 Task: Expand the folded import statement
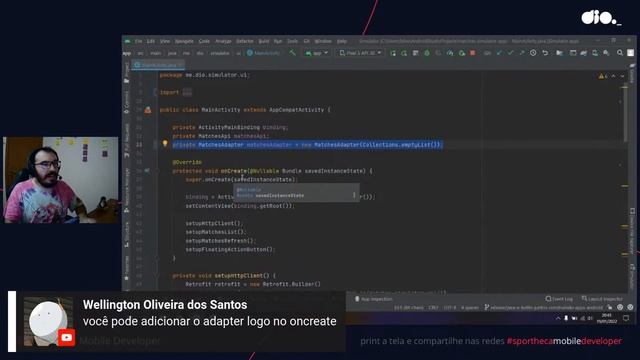(187, 92)
